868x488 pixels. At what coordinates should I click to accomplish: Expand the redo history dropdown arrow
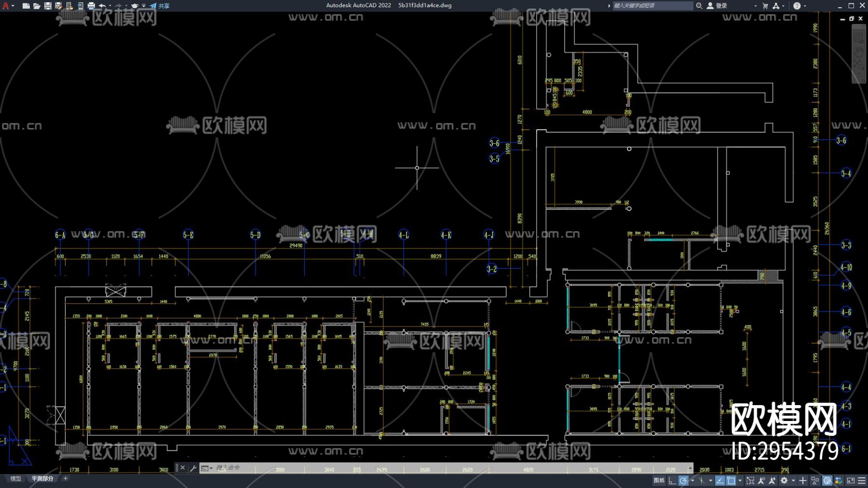[126, 6]
